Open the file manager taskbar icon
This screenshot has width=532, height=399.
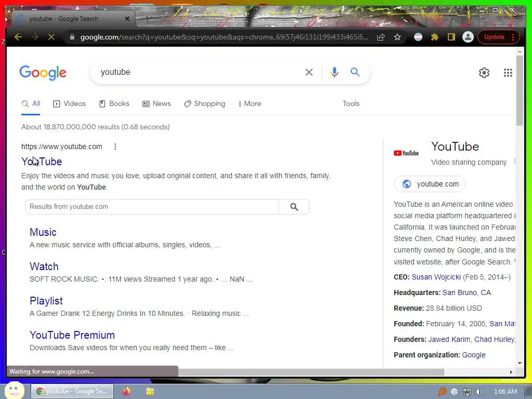150,391
